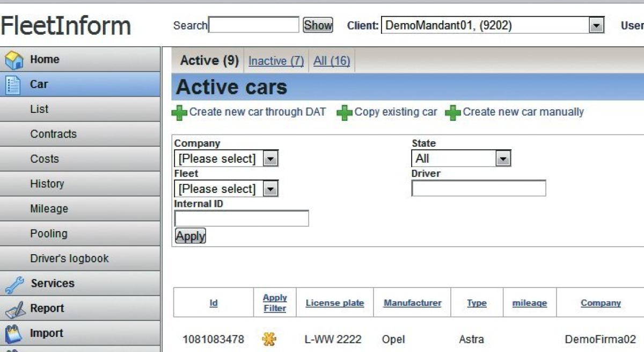Open the Client dropdown DemoMandant01
Image resolution: width=644 pixels, height=352 pixels.
[493, 25]
